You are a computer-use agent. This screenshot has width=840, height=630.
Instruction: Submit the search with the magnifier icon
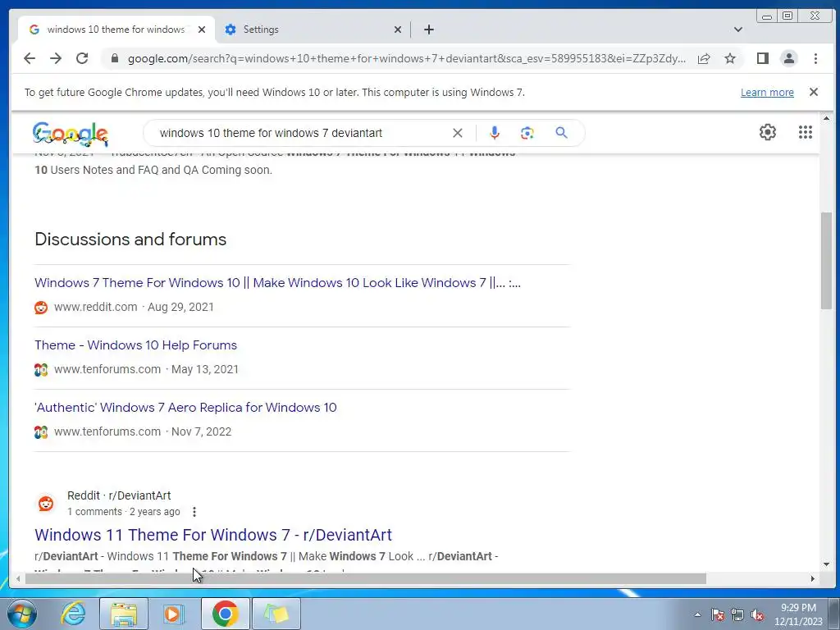click(561, 132)
